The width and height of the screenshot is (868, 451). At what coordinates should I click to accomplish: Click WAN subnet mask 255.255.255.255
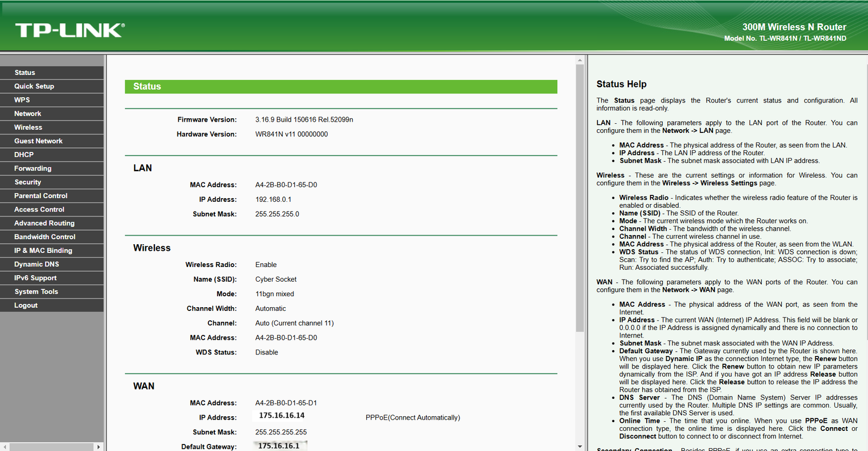[x=281, y=433]
